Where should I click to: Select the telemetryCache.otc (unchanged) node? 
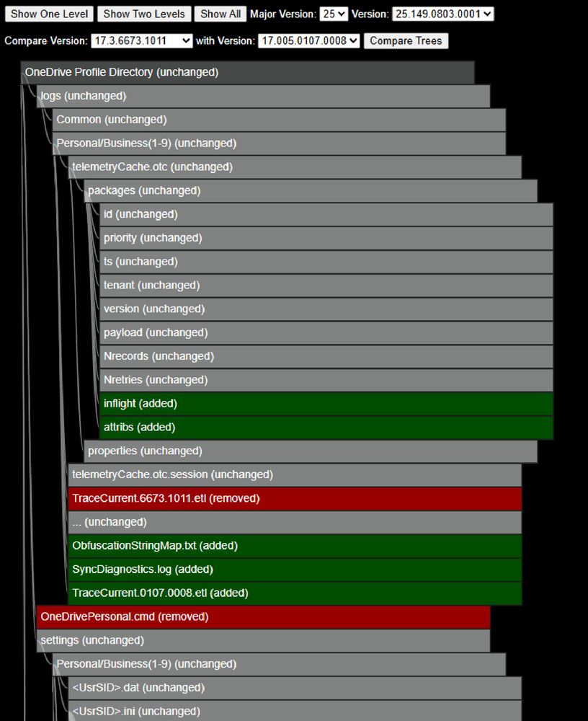[x=295, y=167]
